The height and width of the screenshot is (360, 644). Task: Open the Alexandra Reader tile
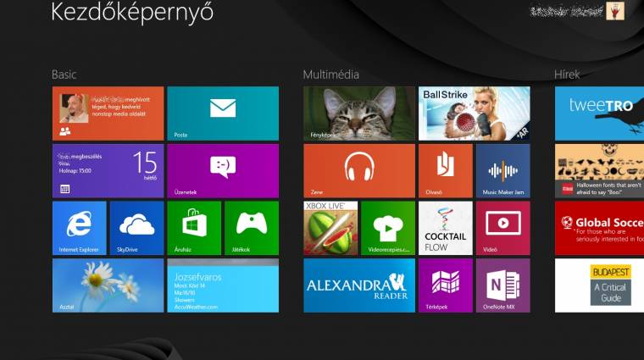point(359,285)
